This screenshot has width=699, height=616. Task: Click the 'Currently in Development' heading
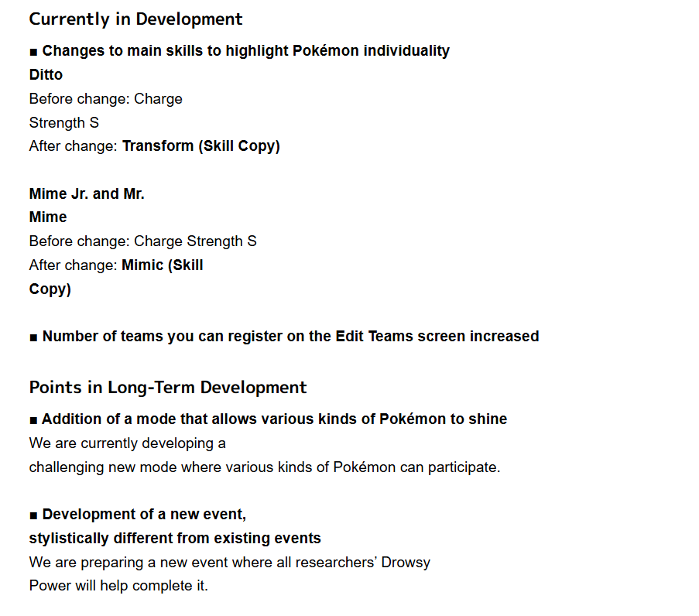(x=135, y=19)
